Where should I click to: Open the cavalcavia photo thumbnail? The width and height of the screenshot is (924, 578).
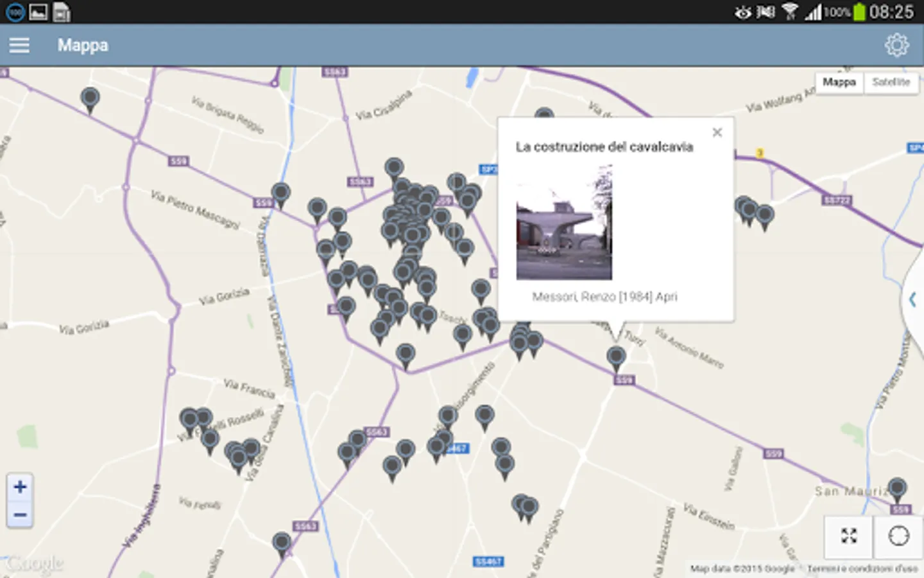pos(564,222)
